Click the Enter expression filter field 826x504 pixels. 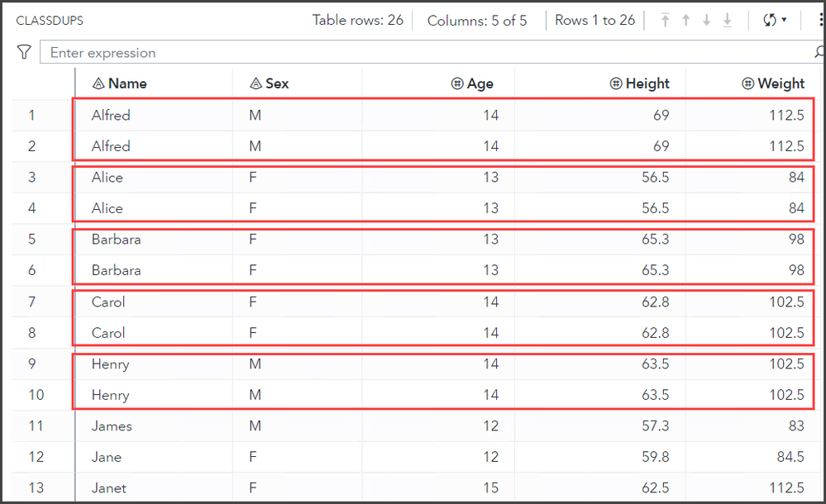point(248,51)
